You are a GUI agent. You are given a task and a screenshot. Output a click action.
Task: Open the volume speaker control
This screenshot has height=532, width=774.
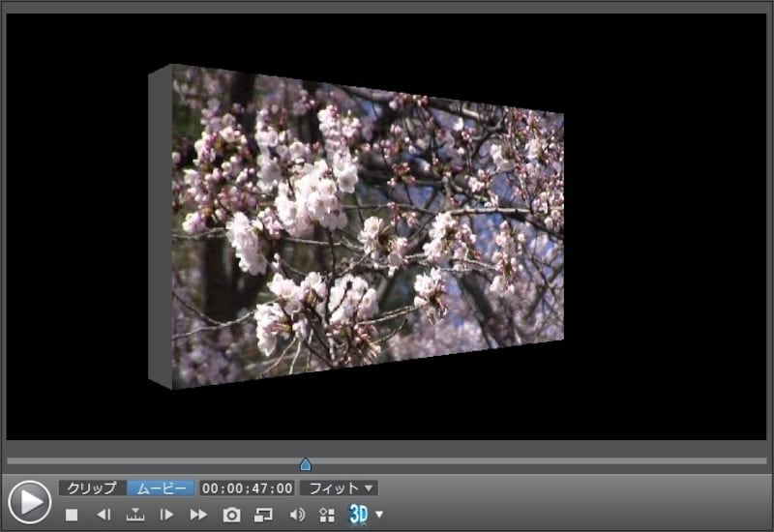(x=297, y=515)
